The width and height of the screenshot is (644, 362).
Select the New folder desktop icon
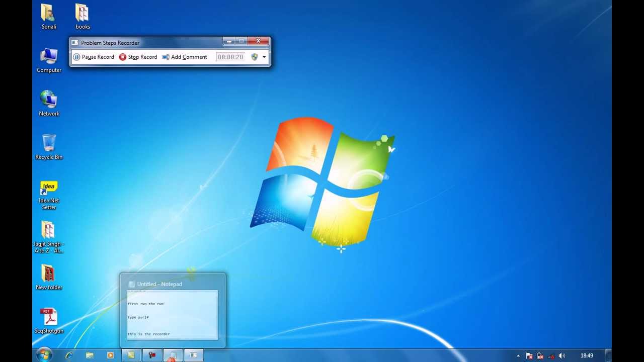(x=49, y=277)
